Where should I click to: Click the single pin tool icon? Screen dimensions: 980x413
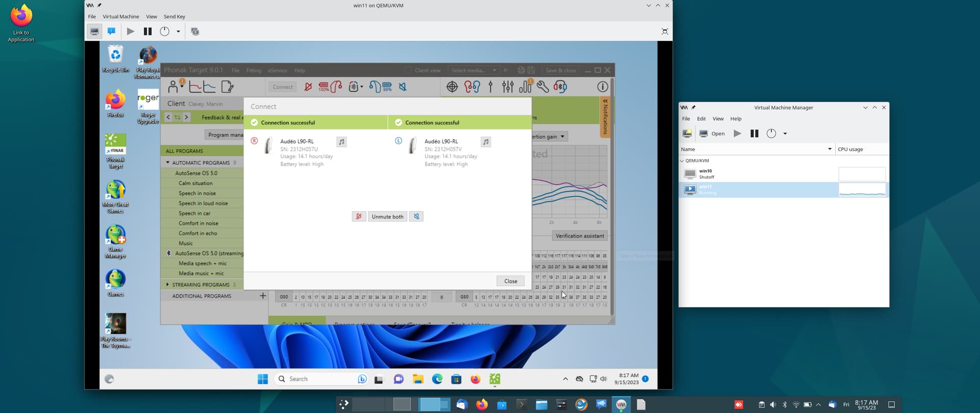(491, 87)
